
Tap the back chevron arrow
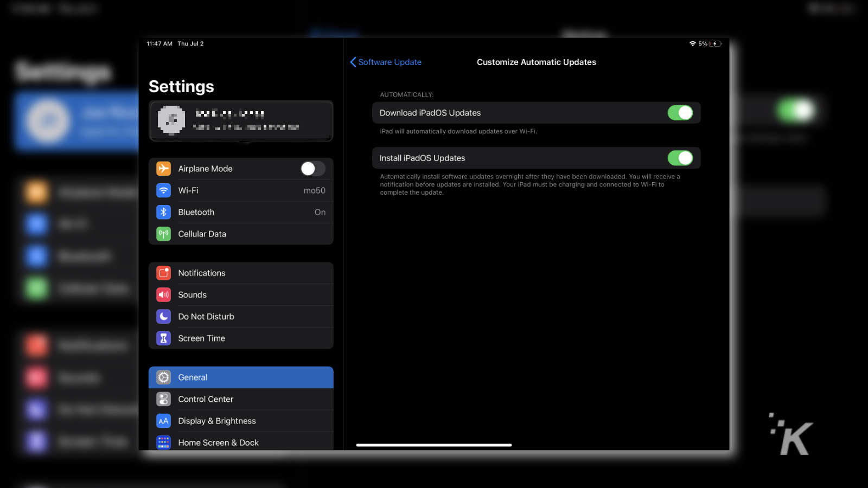[353, 62]
